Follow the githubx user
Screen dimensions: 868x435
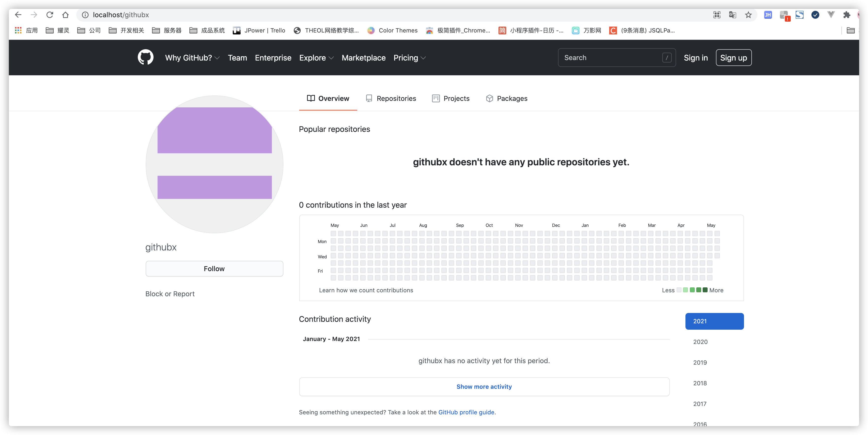click(x=214, y=268)
